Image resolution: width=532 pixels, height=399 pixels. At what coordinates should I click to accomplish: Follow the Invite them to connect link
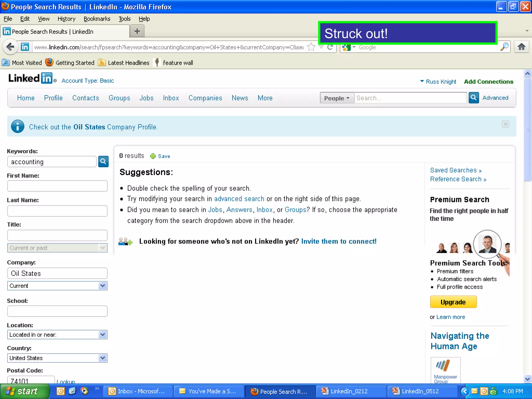tap(339, 241)
